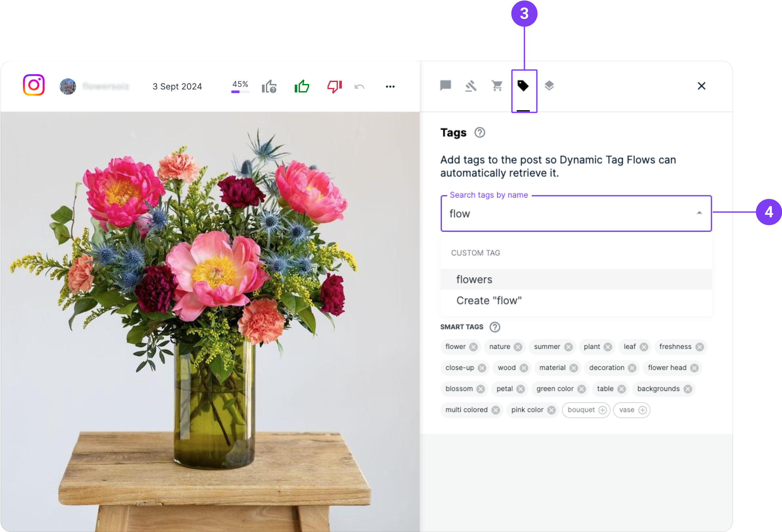Image resolution: width=782 pixels, height=532 pixels.
Task: Open the layers stack tab
Action: pyautogui.click(x=549, y=86)
